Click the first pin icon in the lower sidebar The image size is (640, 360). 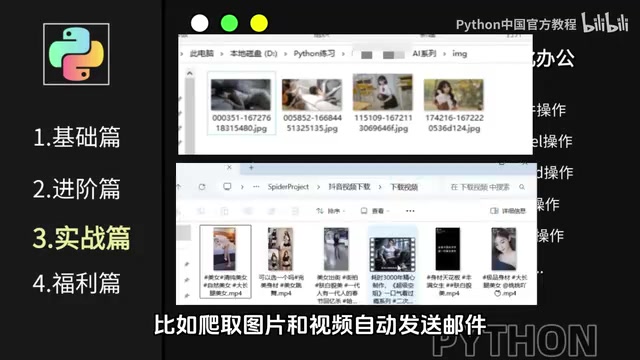(x=187, y=264)
